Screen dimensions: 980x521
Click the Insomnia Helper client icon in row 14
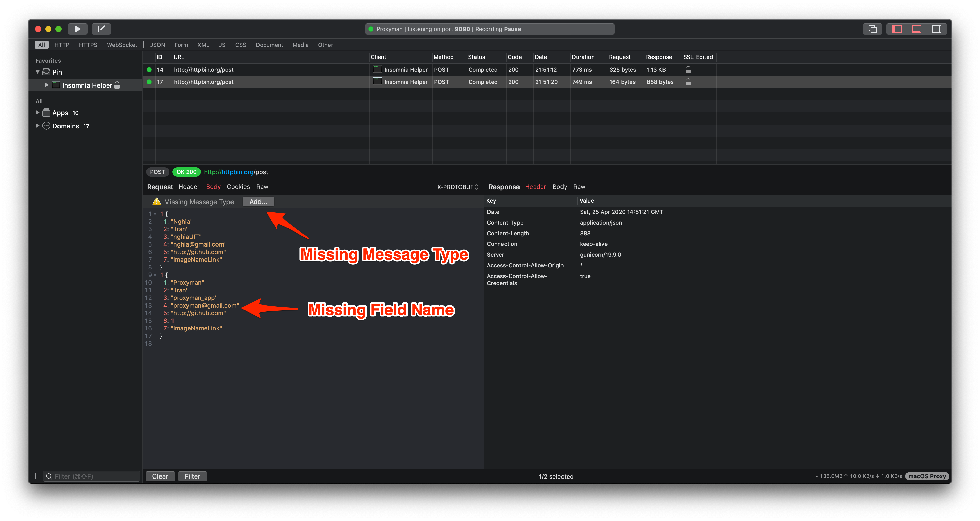coord(377,69)
